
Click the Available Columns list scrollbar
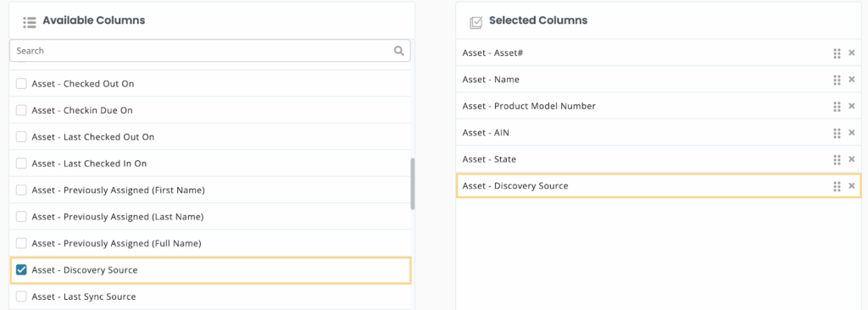pos(413,184)
